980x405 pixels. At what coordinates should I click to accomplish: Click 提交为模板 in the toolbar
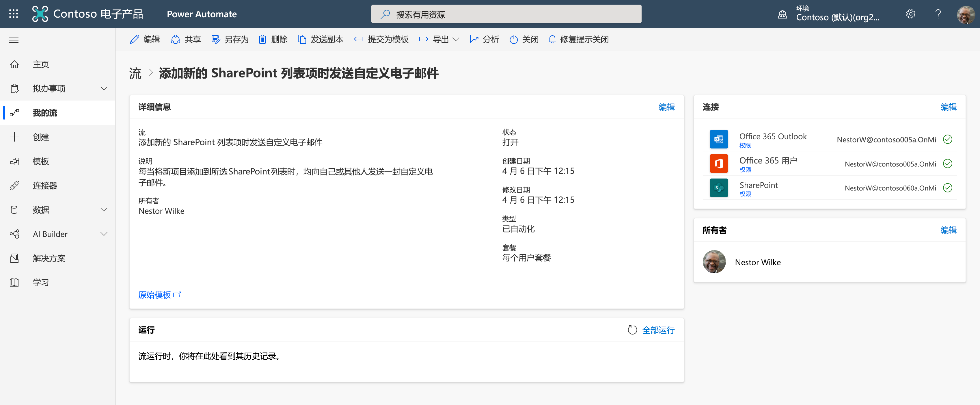[x=381, y=40]
